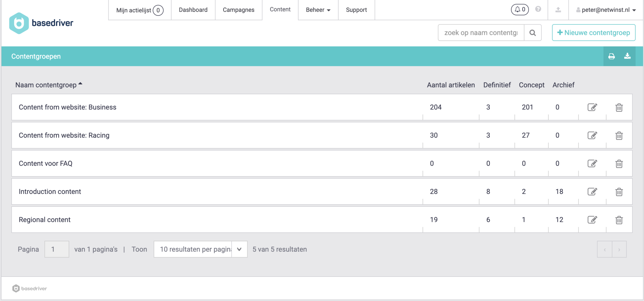Open the notifications bell

[x=520, y=10]
